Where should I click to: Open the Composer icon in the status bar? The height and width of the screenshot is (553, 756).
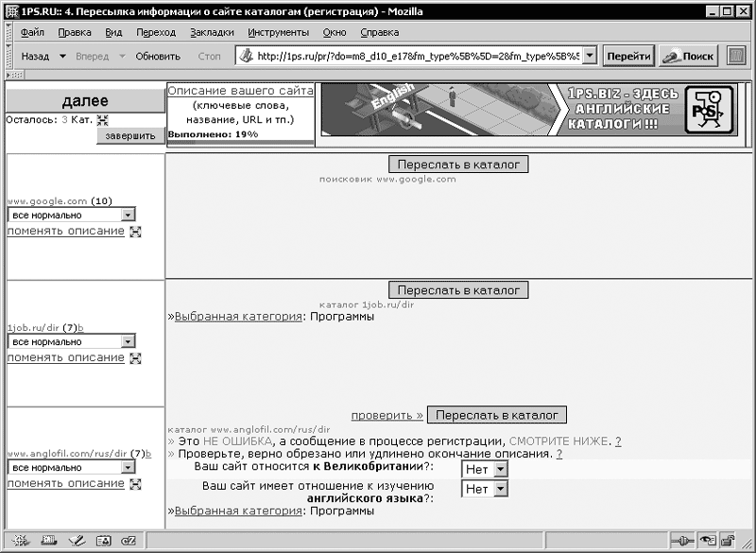click(77, 541)
